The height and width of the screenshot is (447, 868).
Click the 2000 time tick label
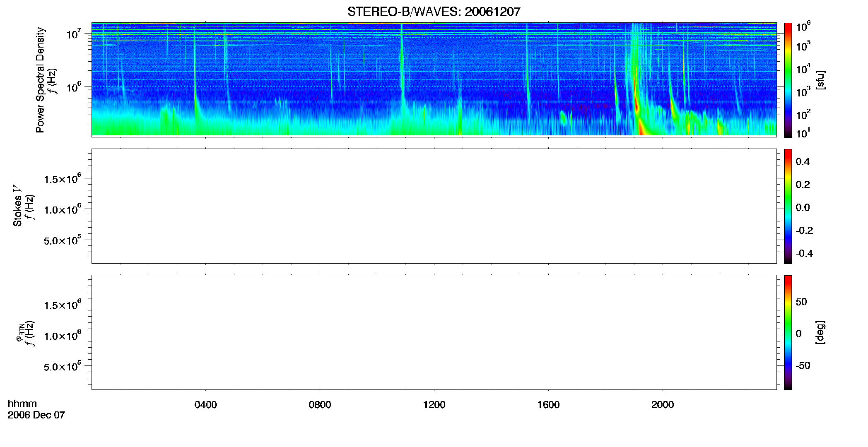[663, 405]
